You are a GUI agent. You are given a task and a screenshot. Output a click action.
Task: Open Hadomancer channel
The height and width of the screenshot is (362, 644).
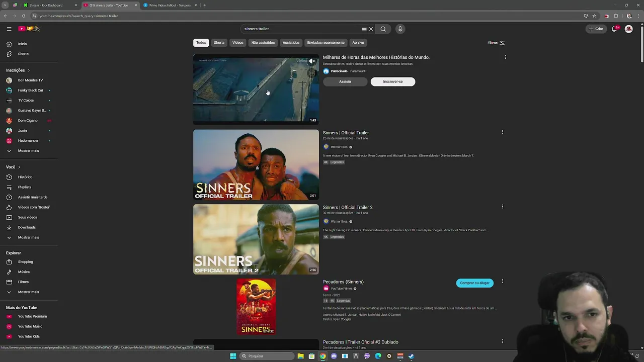coord(29,140)
